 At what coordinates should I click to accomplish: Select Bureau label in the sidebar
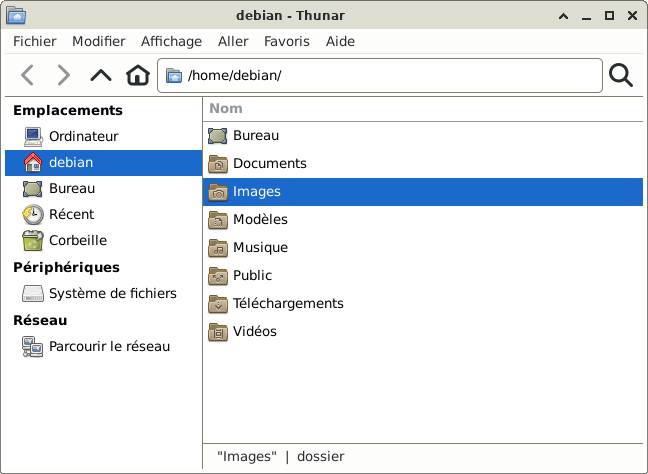[x=72, y=188]
